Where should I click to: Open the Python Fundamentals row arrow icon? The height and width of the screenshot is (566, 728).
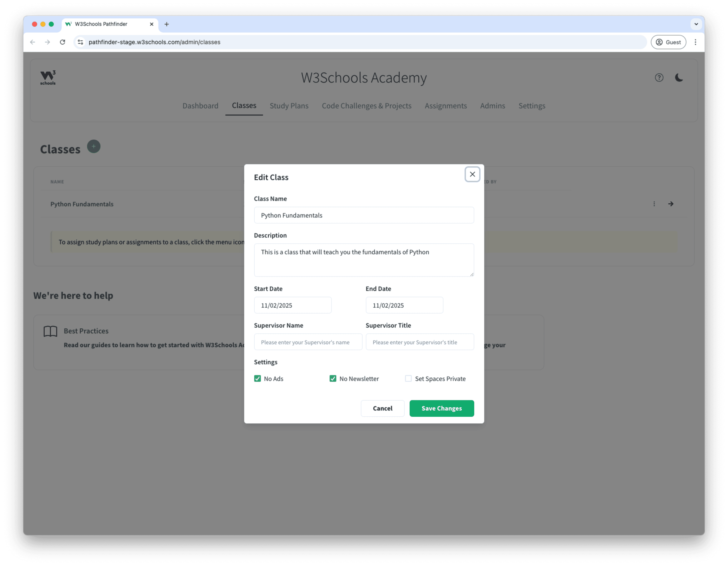pyautogui.click(x=671, y=204)
